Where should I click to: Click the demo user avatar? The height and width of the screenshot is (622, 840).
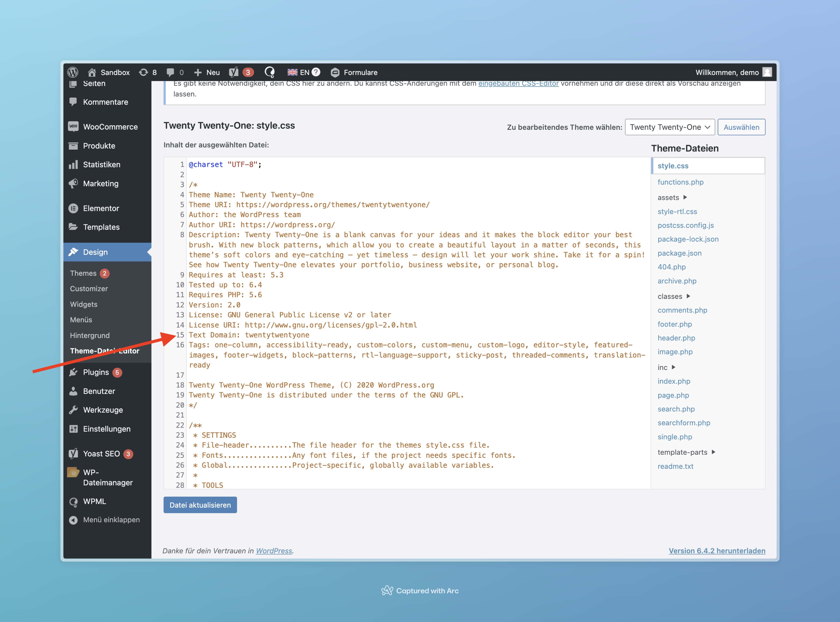tap(767, 72)
